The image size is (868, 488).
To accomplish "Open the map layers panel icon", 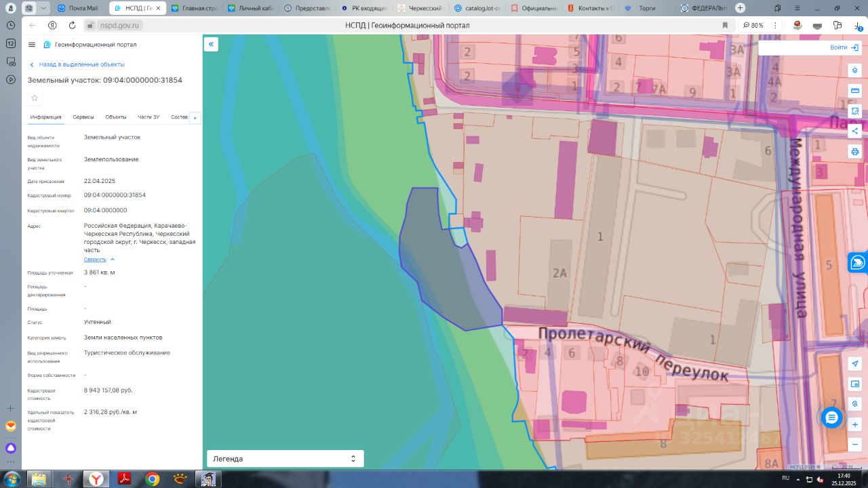I will 855,70.
